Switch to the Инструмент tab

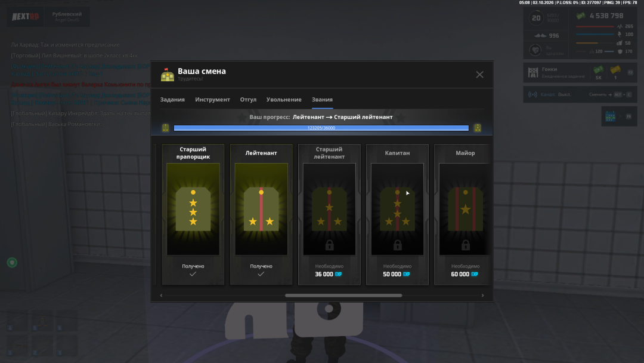tap(212, 100)
